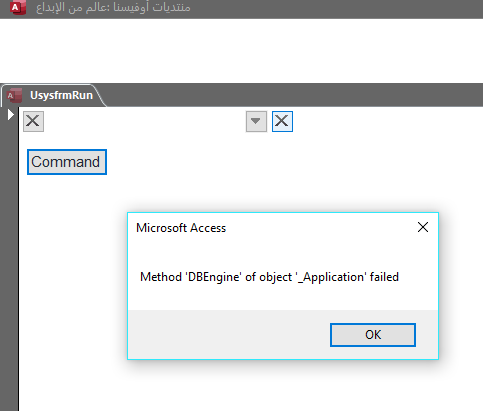The width and height of the screenshot is (483, 411).
Task: Click the form icon on the UsysfrmRun tab
Action: coord(14,96)
